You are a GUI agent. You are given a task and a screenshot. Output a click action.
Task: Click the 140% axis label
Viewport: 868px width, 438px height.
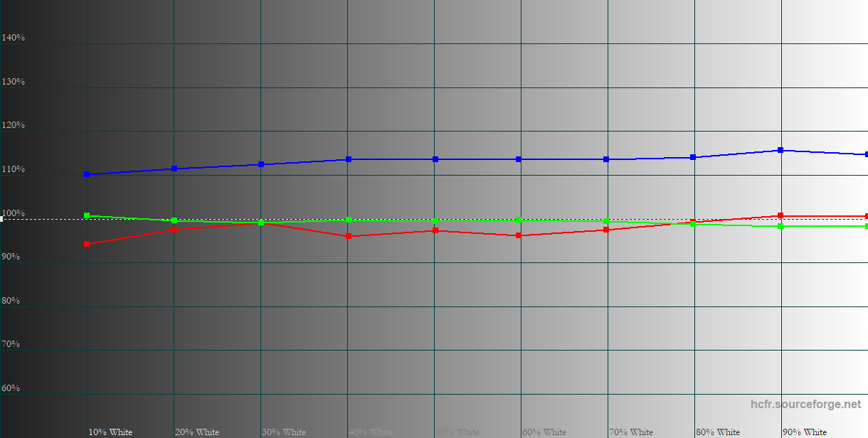pos(14,38)
